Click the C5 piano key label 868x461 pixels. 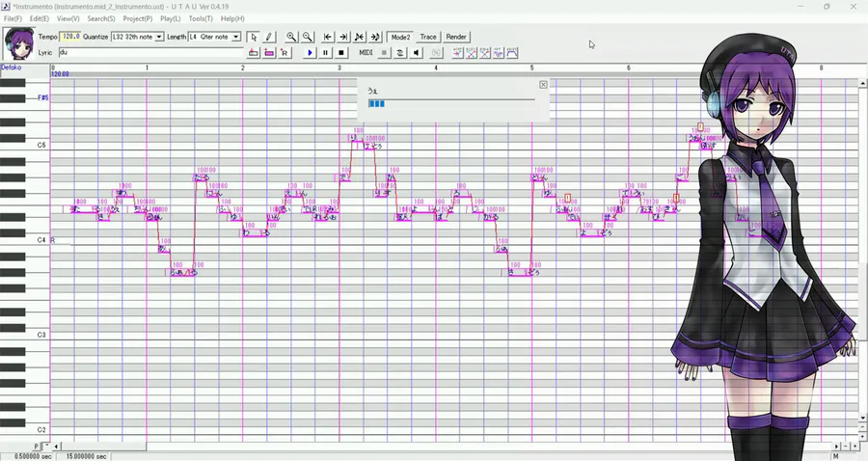click(41, 145)
